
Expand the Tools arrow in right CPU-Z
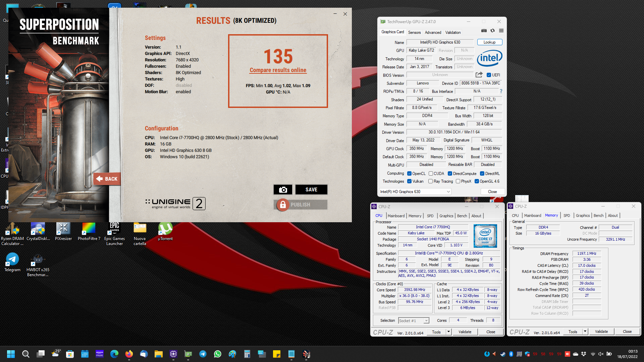[x=585, y=331]
